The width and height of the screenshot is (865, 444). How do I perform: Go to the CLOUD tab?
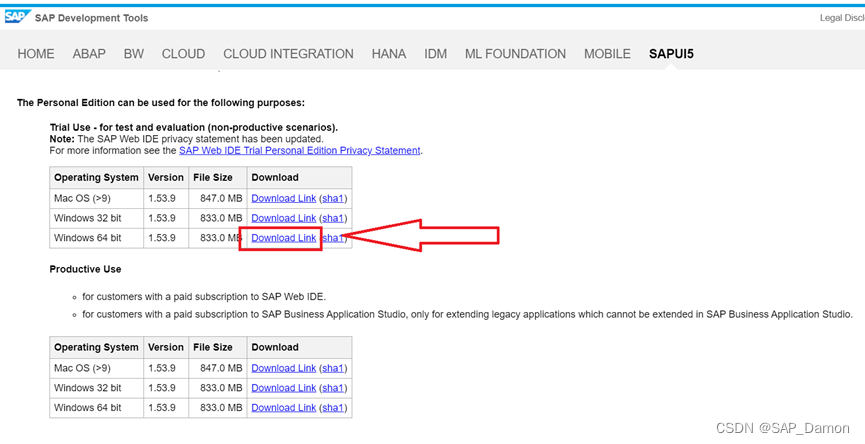[183, 54]
